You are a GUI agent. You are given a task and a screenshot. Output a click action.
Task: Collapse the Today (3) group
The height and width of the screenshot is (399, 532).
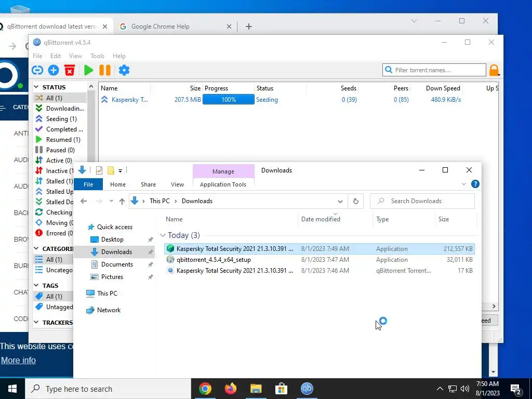[x=163, y=235]
